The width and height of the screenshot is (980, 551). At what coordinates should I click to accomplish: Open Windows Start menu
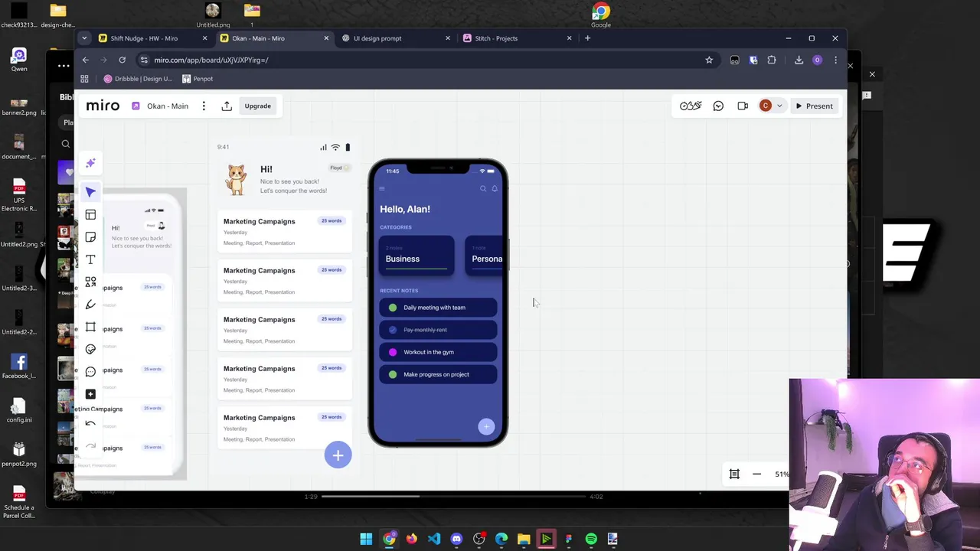point(366,539)
